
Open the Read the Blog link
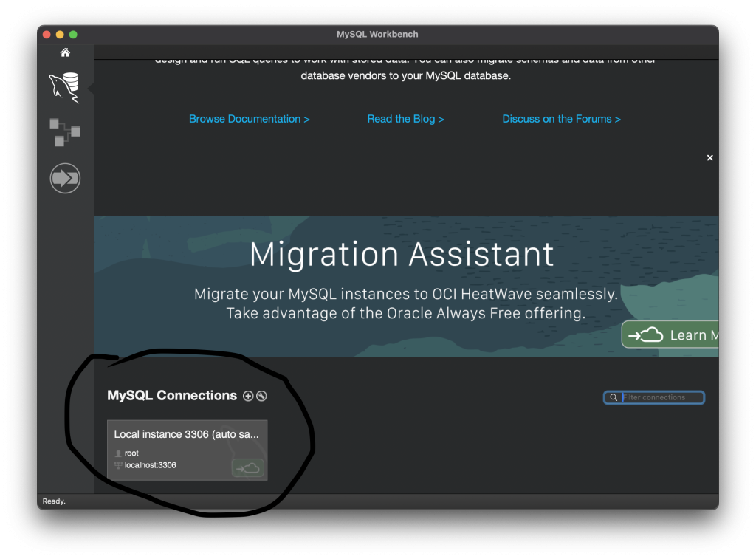tap(405, 119)
